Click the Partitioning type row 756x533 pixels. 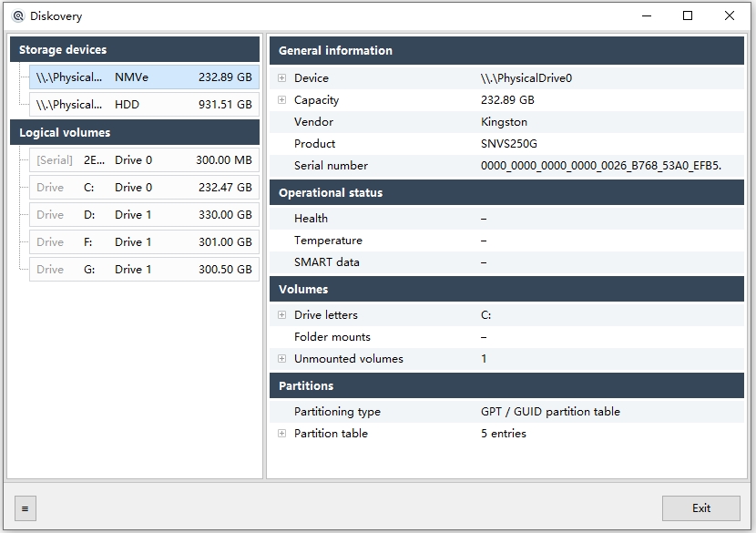[506, 412]
